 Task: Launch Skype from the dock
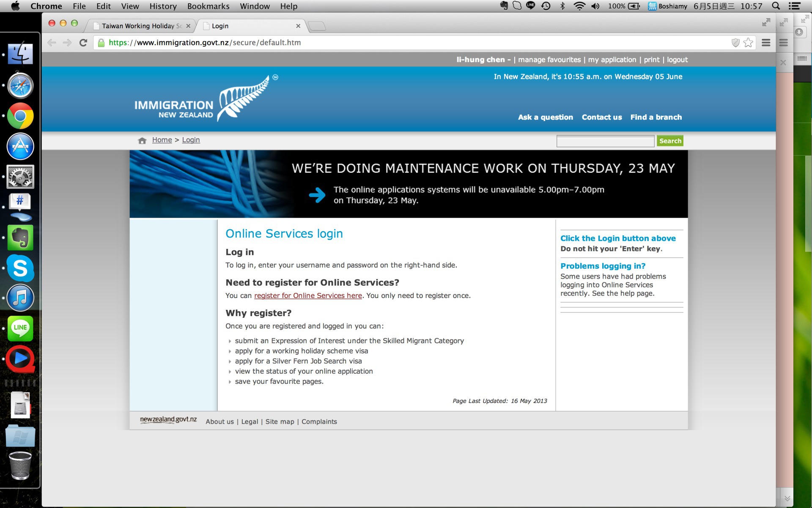[x=20, y=268]
